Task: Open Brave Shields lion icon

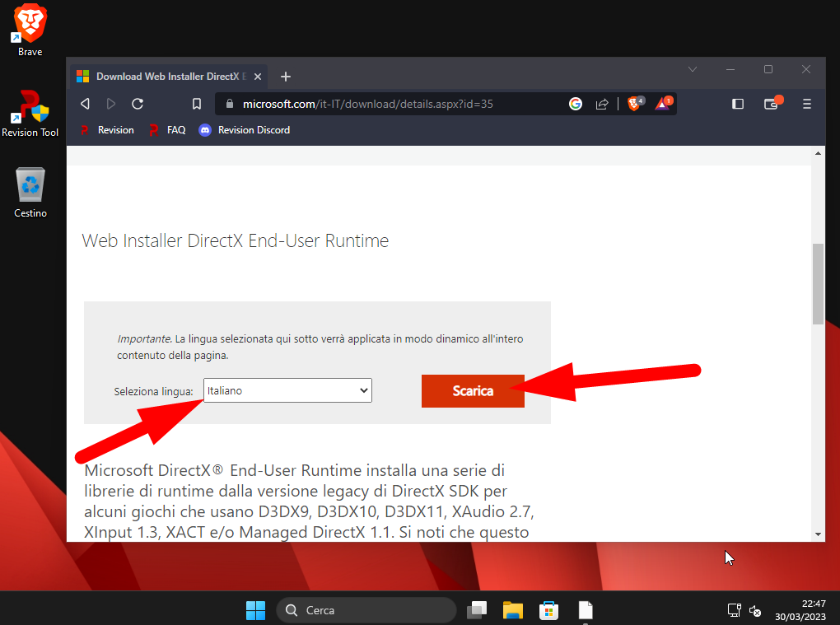Action: tap(635, 104)
